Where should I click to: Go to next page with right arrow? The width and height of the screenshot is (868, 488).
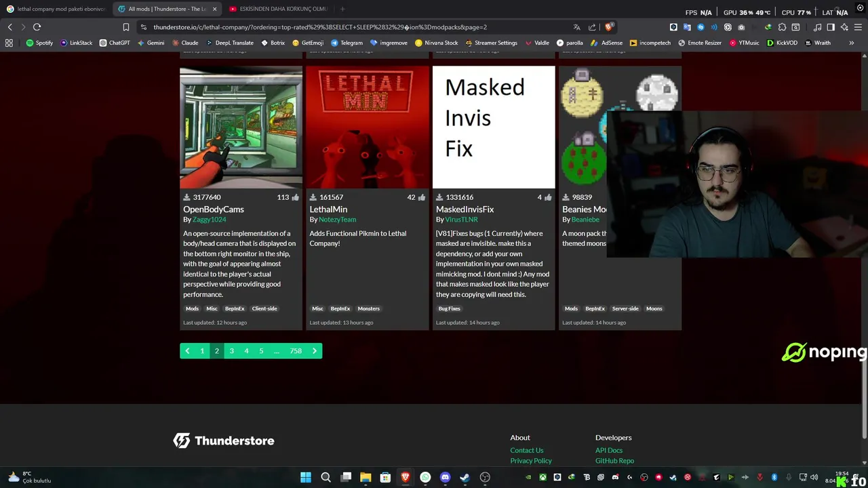click(315, 351)
